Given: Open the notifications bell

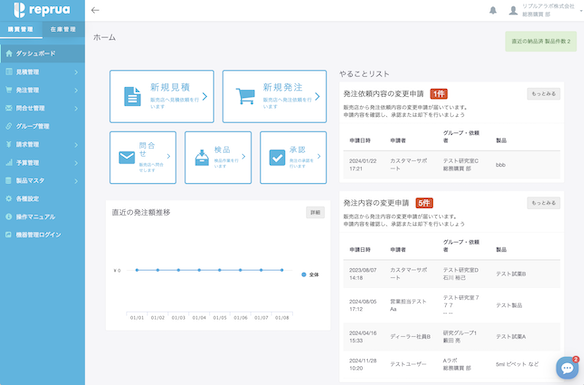Looking at the screenshot, I should 493,10.
